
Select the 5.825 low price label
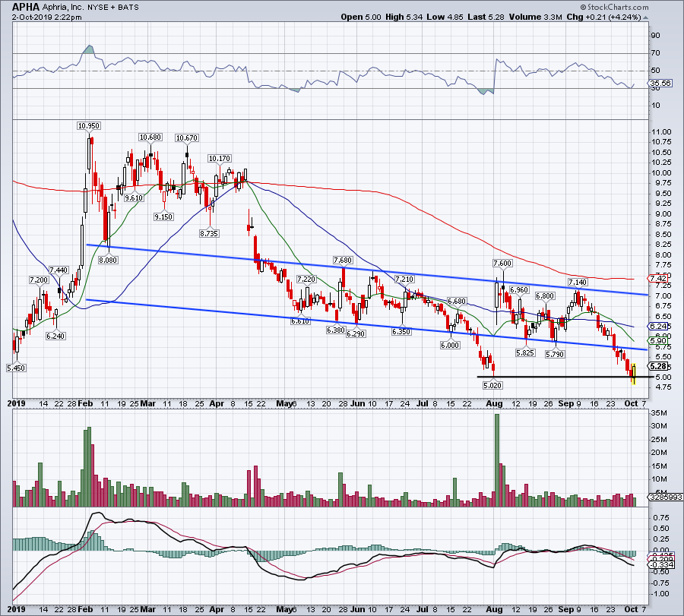click(524, 352)
